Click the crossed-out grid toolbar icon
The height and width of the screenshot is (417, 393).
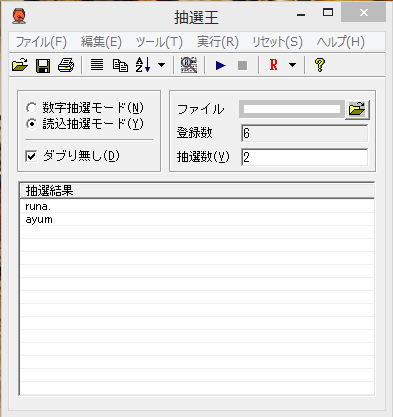(189, 65)
